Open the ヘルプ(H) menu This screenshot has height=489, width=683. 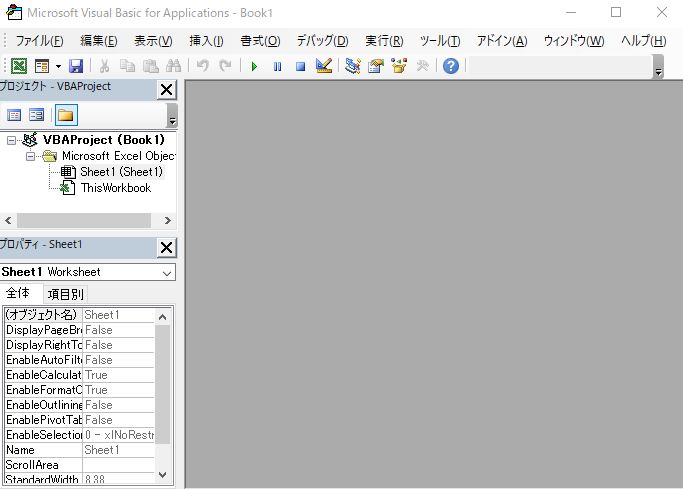[x=643, y=41]
